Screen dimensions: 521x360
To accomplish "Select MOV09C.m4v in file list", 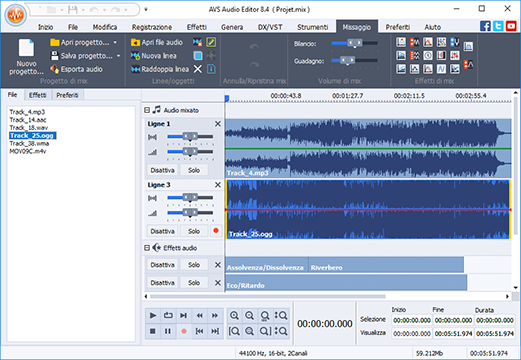I will tap(28, 151).
